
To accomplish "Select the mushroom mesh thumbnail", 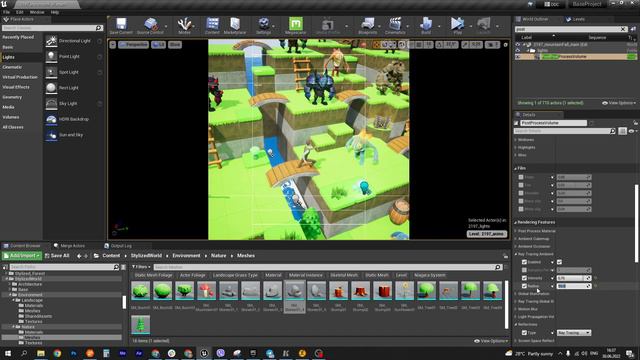I will tap(207, 290).
